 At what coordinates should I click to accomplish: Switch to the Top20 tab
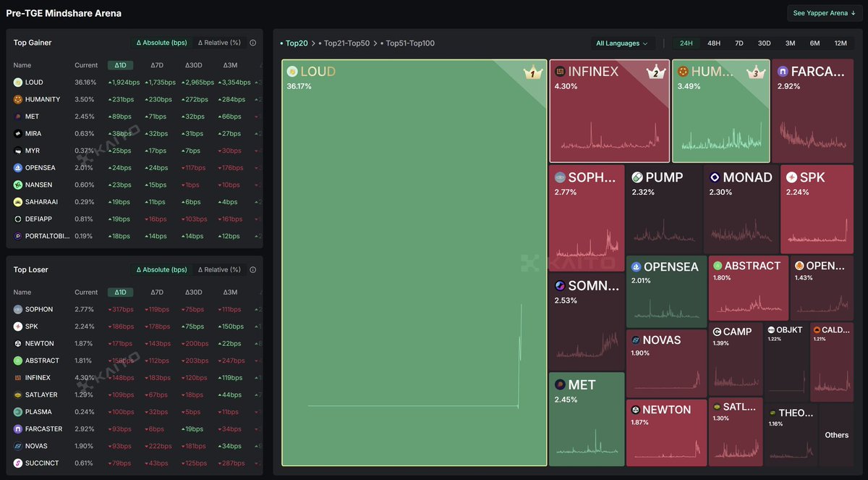click(x=294, y=43)
